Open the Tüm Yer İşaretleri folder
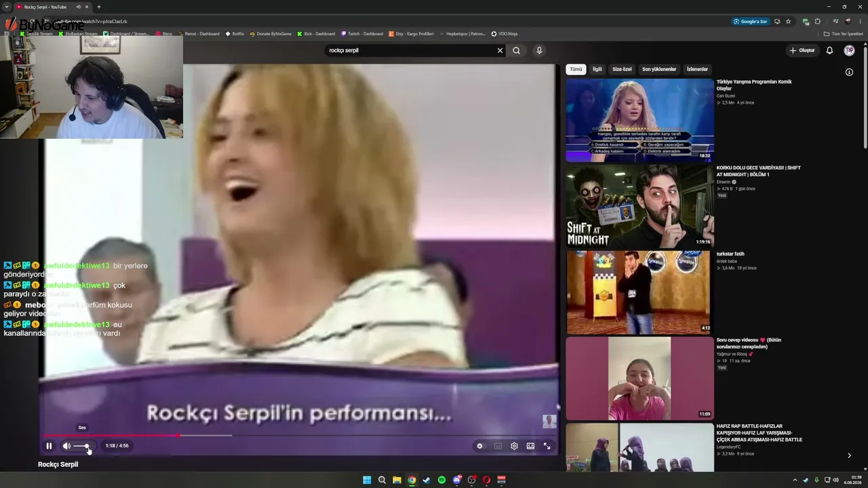This screenshot has width=868, height=488. tap(844, 34)
